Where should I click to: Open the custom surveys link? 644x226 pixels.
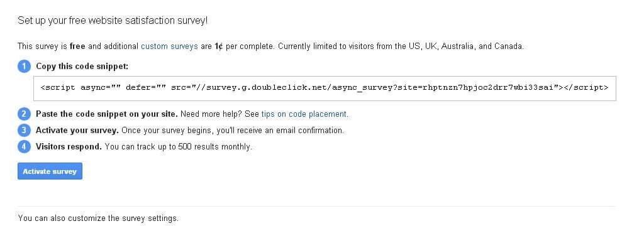click(169, 46)
